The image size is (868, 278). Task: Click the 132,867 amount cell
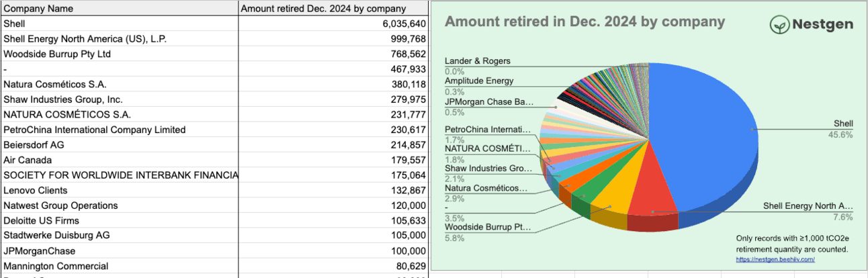tap(334, 190)
